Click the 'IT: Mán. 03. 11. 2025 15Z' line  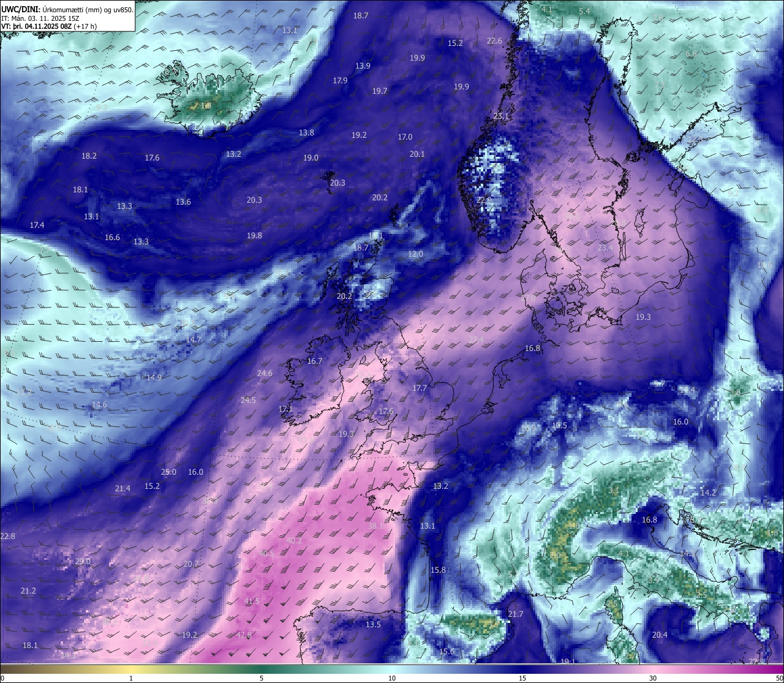coord(40,18)
